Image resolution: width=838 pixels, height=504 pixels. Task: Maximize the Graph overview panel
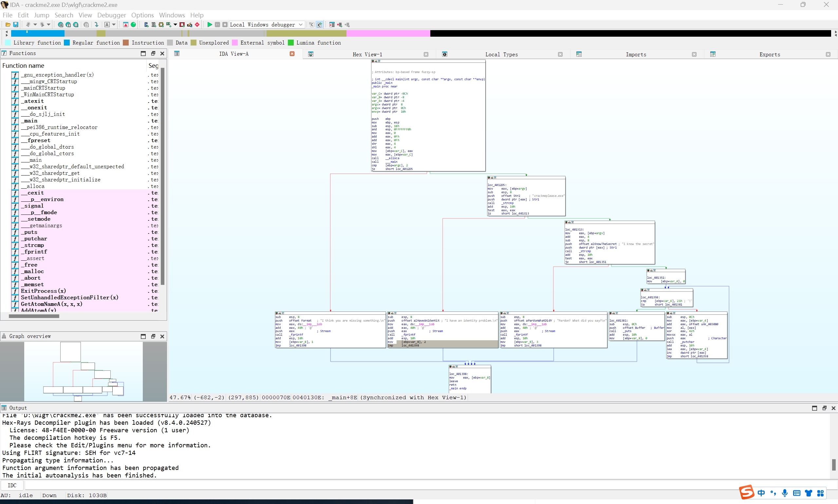143,336
